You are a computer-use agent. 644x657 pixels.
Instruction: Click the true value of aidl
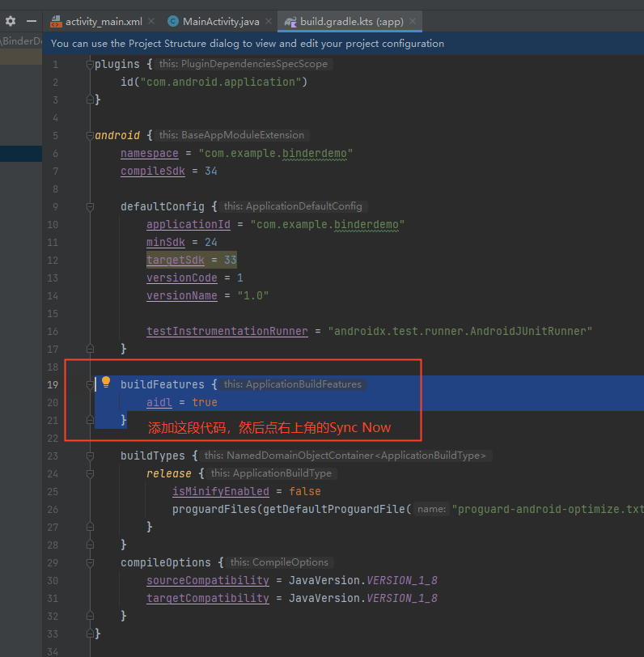(x=205, y=402)
